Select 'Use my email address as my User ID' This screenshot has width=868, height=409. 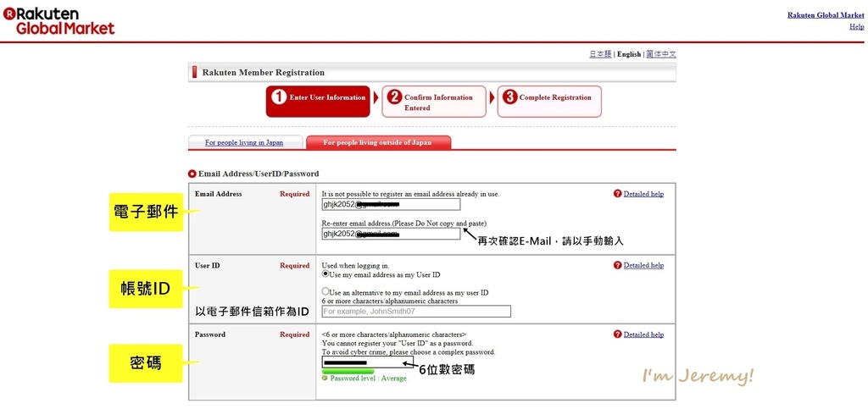click(325, 274)
